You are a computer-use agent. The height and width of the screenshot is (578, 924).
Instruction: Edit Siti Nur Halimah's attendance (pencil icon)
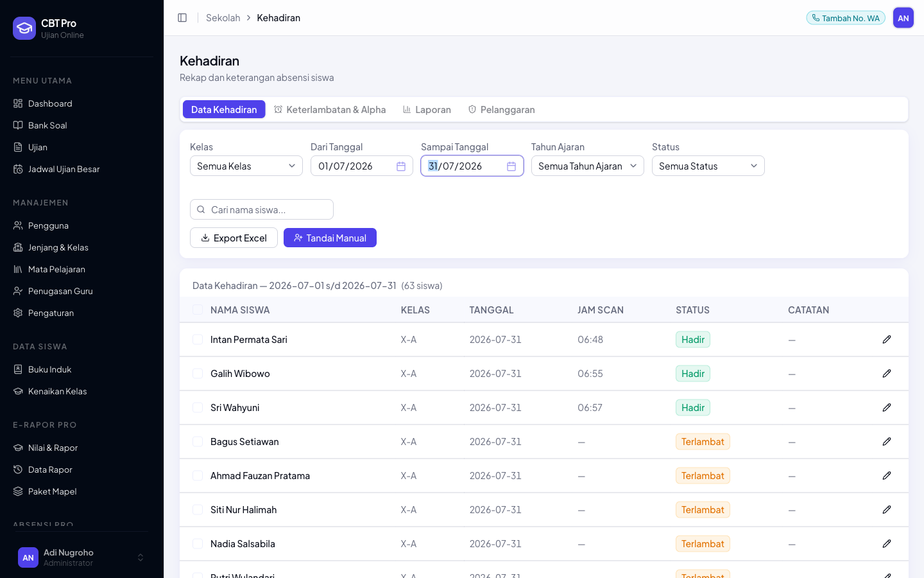point(887,509)
